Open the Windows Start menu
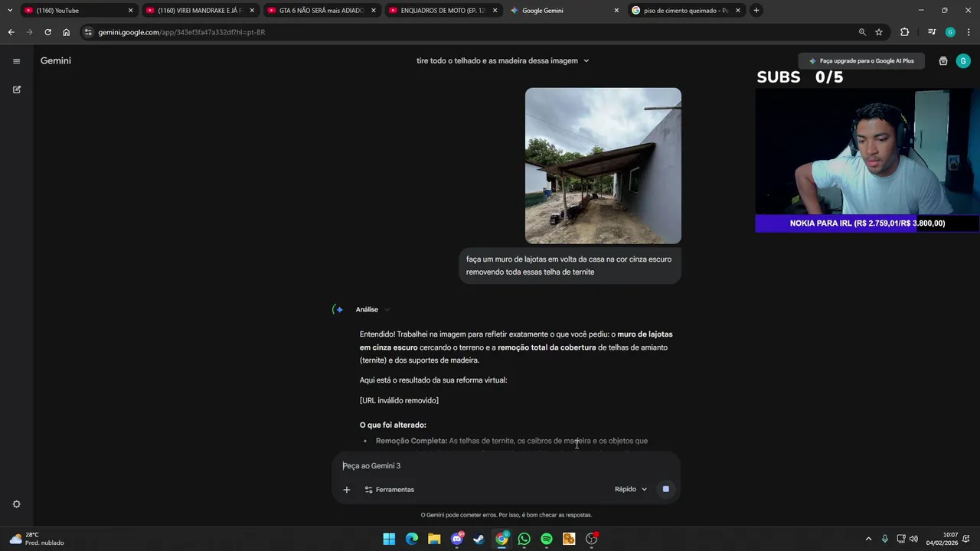 coord(389,539)
